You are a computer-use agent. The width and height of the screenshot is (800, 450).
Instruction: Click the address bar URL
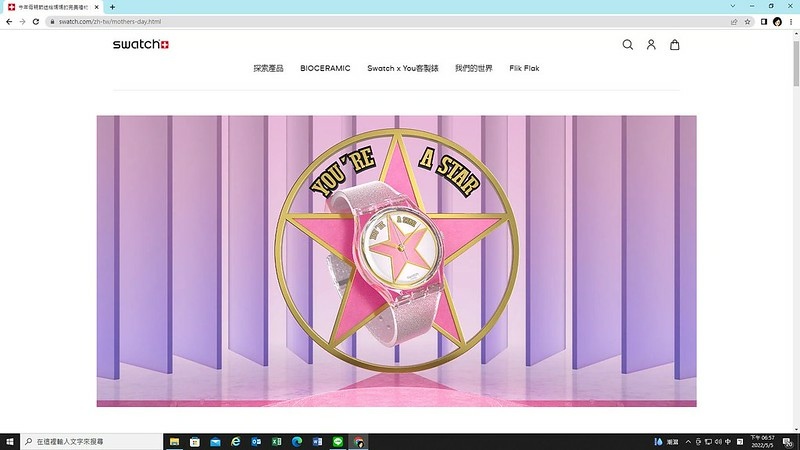click(110, 21)
